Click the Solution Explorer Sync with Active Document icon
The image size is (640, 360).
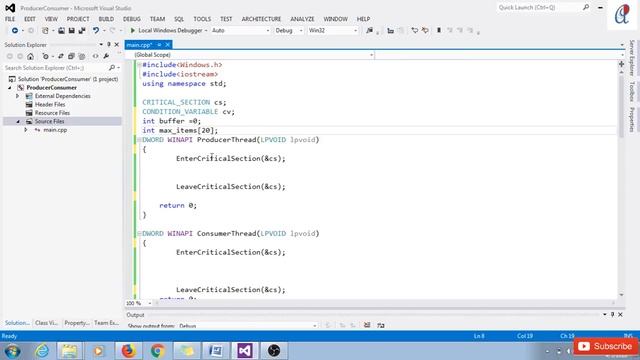[61, 56]
